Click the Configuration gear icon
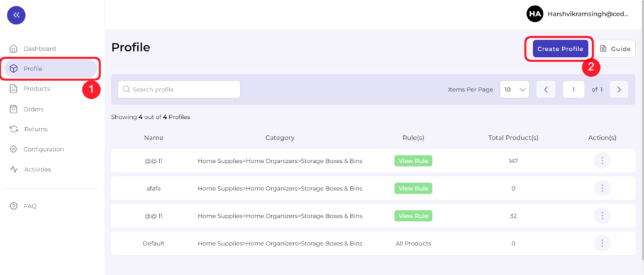This screenshot has height=275, width=644. [x=14, y=149]
